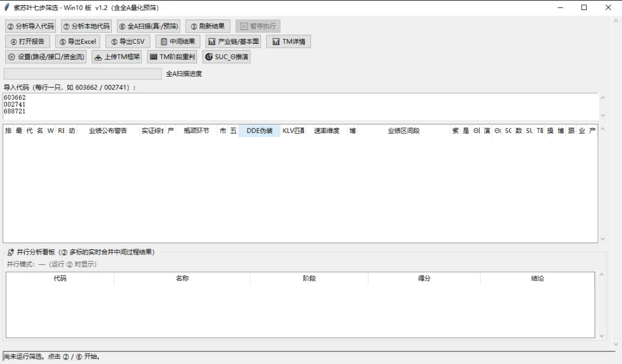Image resolution: width=622 pixels, height=364 pixels.
Task: Click the 紧 column header
Action: 456,131
